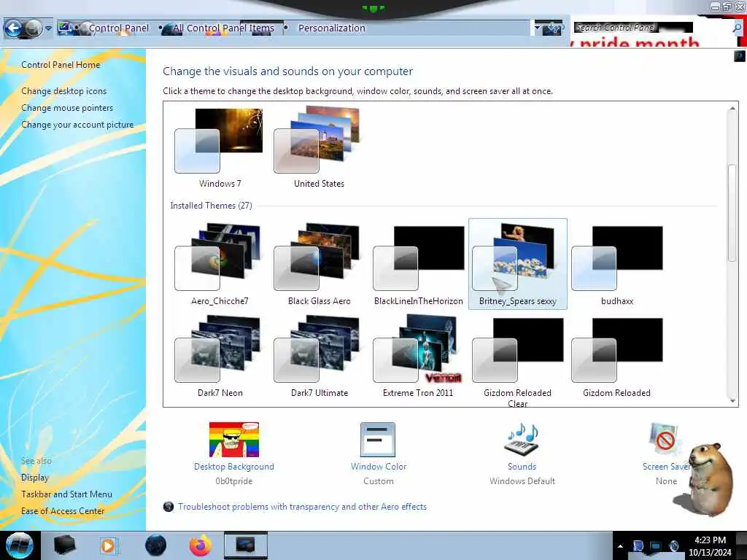Select the Dark7 Neon theme
747x560 pixels.
220,357
